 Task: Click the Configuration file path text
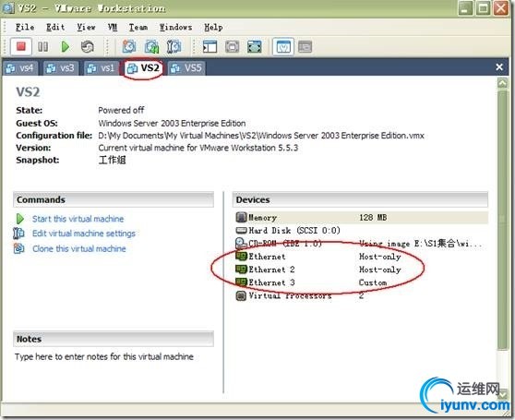[261, 136]
